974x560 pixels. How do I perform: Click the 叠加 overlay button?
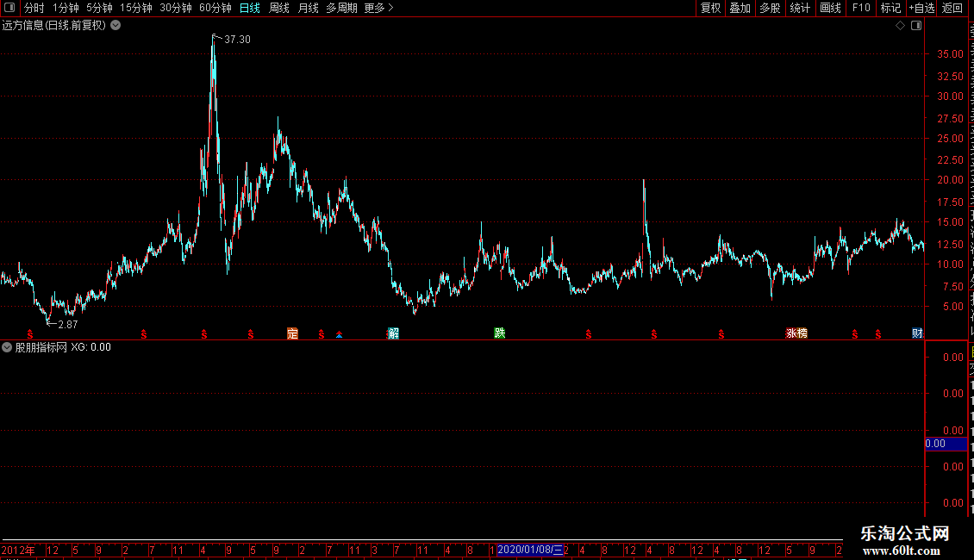(x=740, y=8)
